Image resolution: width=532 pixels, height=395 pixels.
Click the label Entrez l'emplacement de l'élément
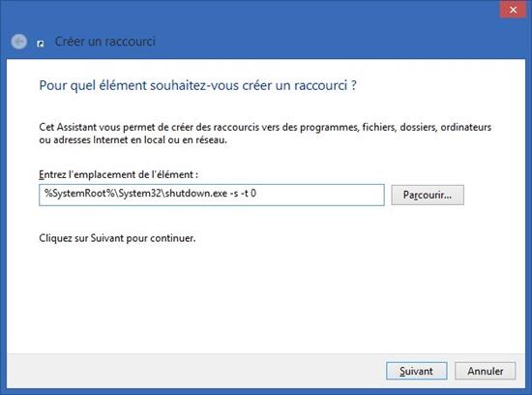[118, 174]
